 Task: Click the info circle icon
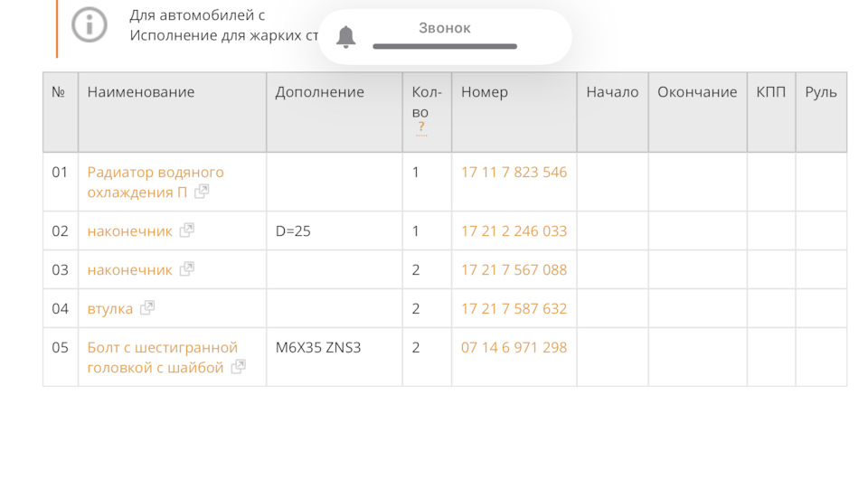pos(90,24)
